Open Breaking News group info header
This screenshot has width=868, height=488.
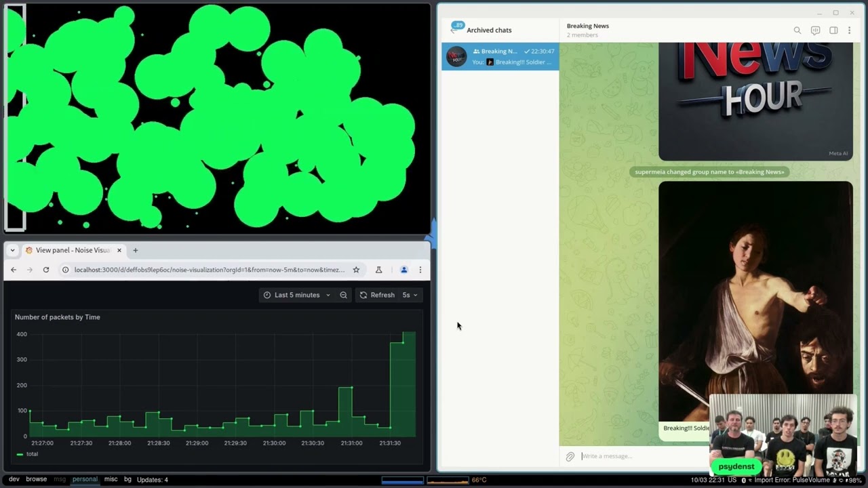pyautogui.click(x=588, y=30)
